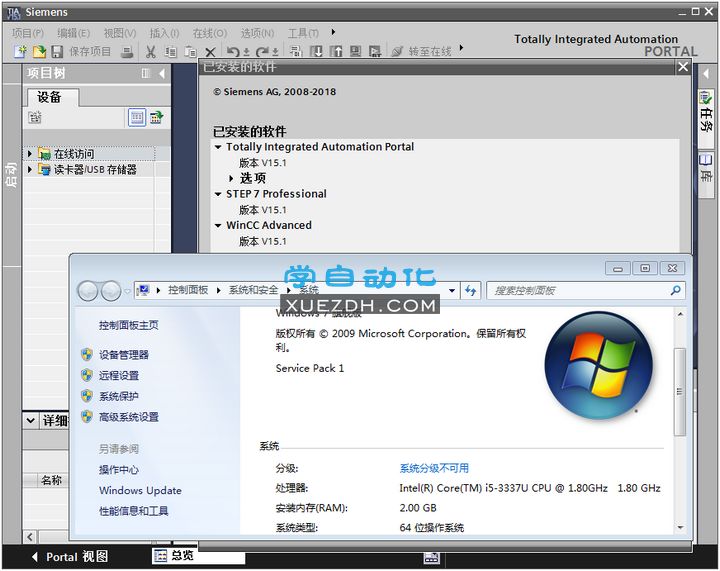Viewport: 720px width, 571px height.
Task: Click 控制面板 in the address breadcrumb
Action: (188, 290)
